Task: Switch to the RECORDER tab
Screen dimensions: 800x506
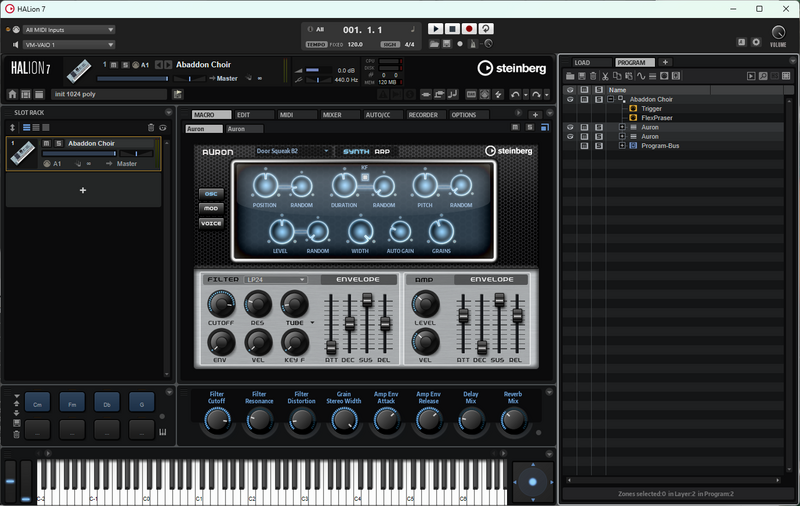Action: [x=426, y=115]
